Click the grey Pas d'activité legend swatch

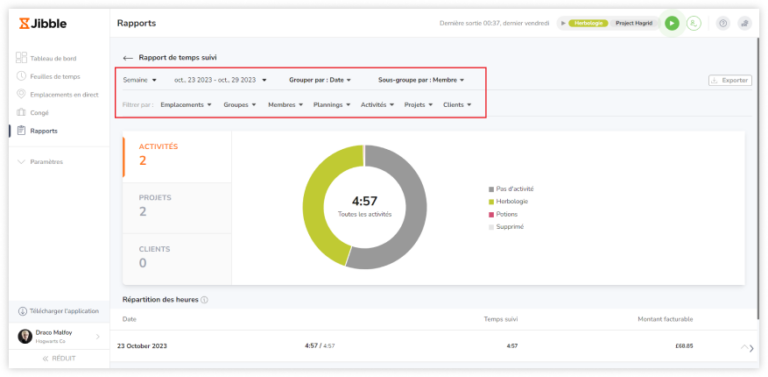point(491,189)
